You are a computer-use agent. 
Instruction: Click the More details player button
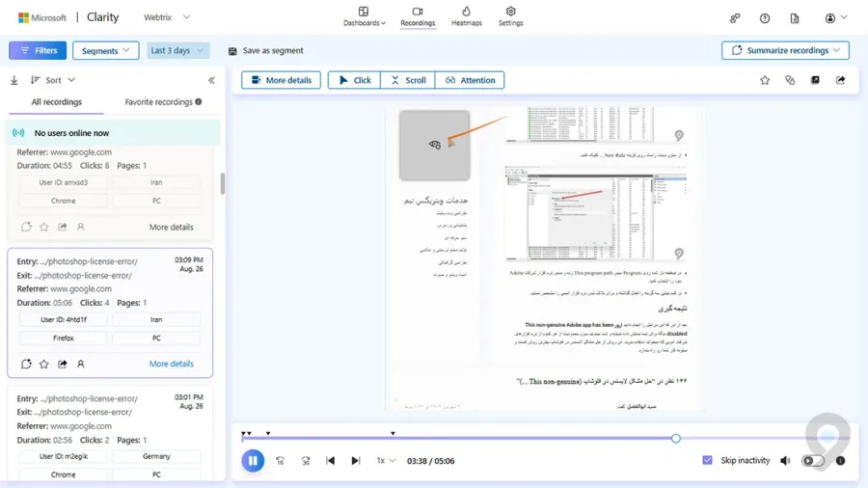click(282, 80)
